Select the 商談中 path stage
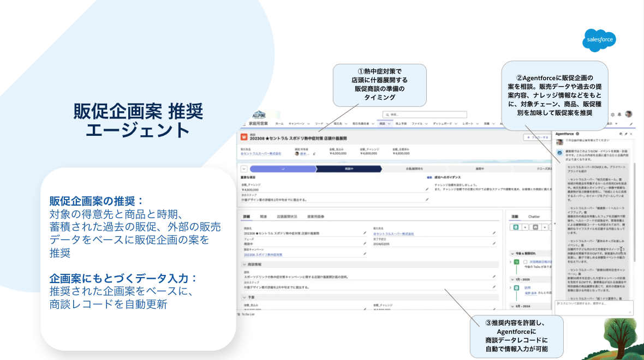 click(349, 169)
